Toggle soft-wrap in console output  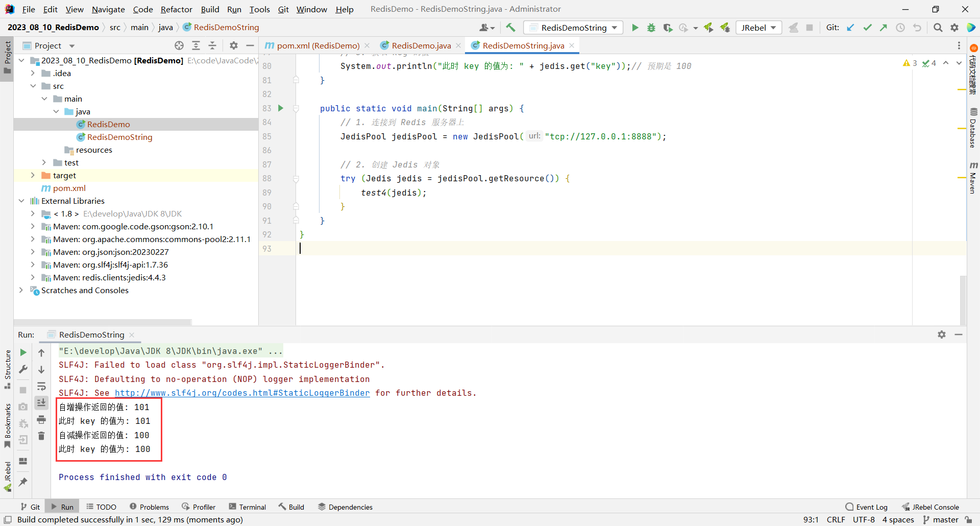(x=41, y=386)
